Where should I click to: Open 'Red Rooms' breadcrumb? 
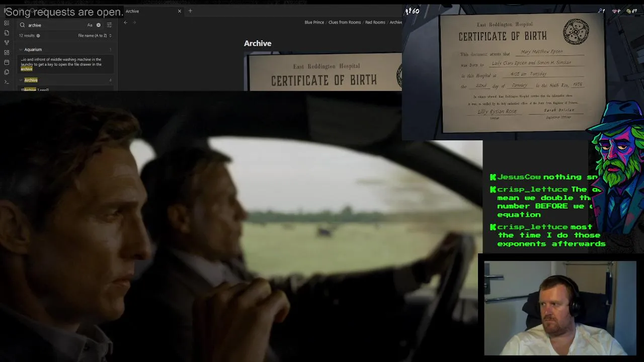click(375, 22)
